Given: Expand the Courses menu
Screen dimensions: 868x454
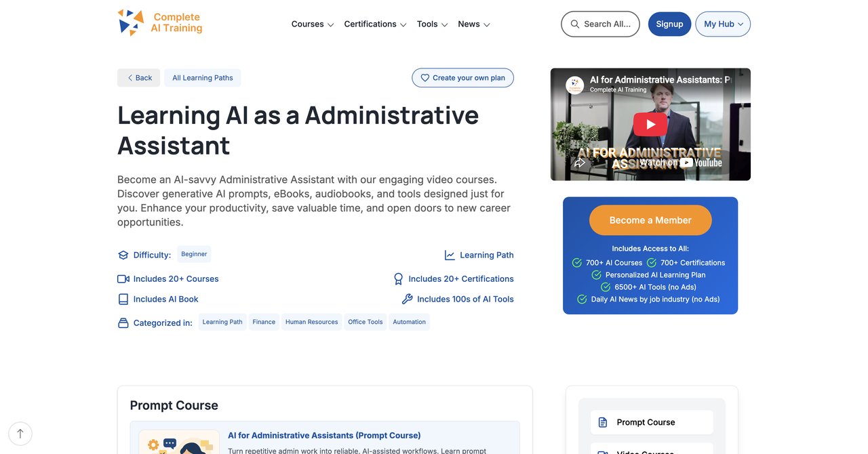Looking at the screenshot, I should (x=313, y=24).
